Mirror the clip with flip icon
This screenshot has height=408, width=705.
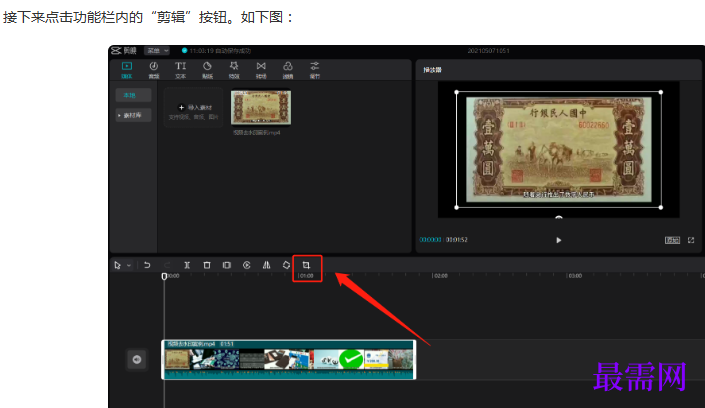pos(267,265)
